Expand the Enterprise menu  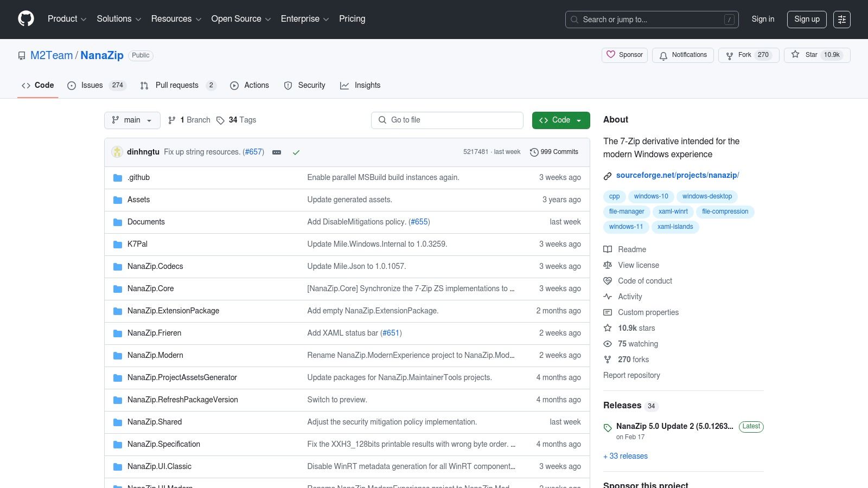[305, 19]
